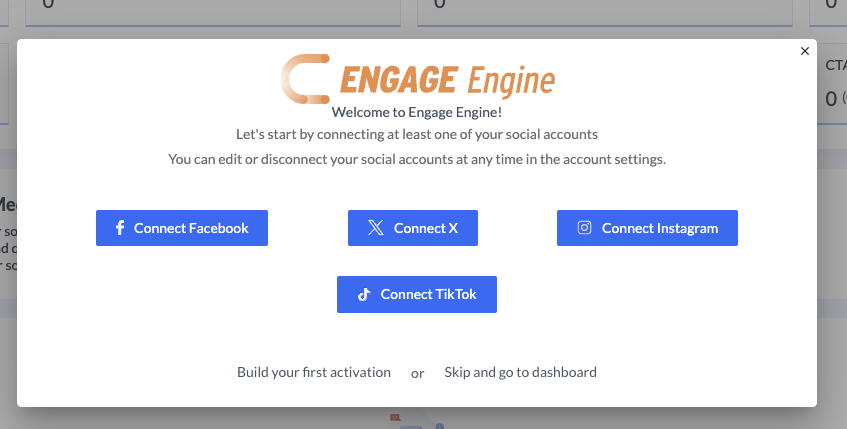847x429 pixels.
Task: Click the partially hidden illustration below the dialog
Action: pos(416,420)
